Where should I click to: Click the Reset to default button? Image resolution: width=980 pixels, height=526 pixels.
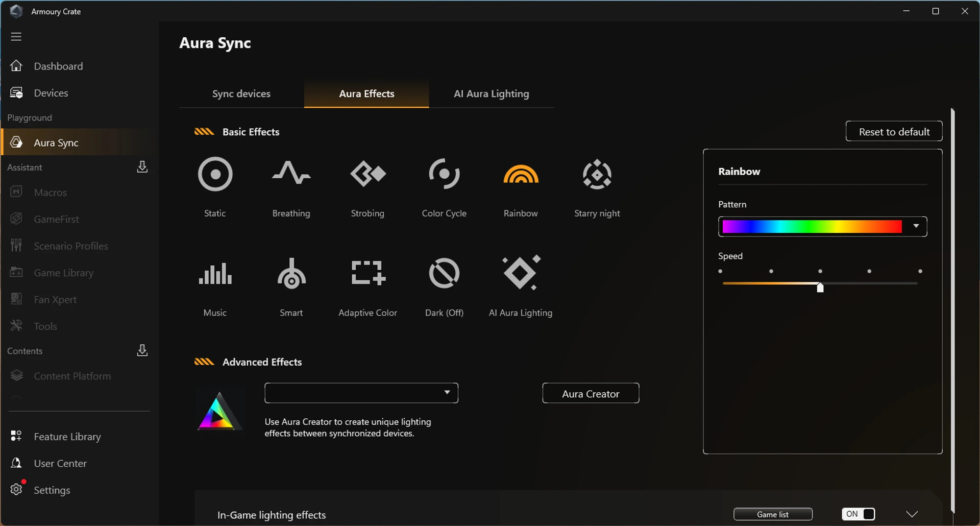pos(894,131)
